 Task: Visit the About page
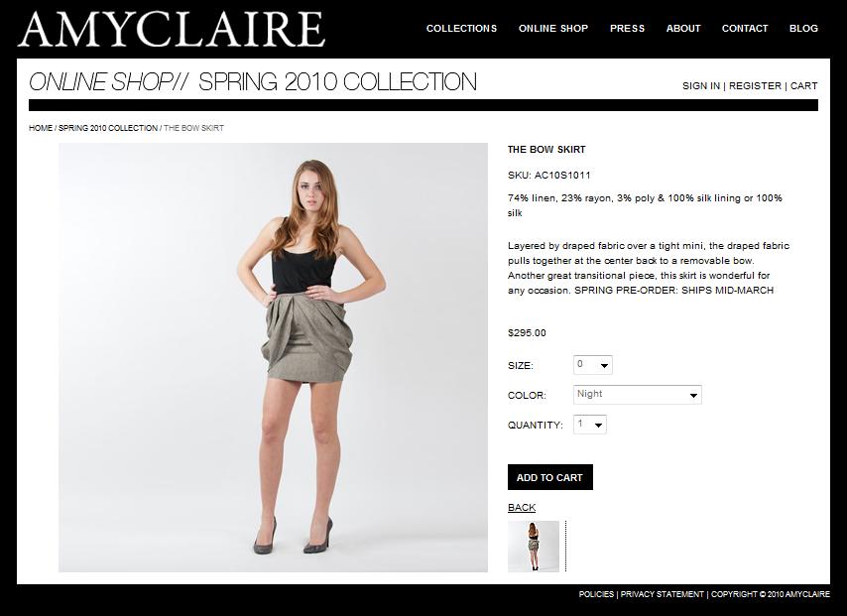683,28
